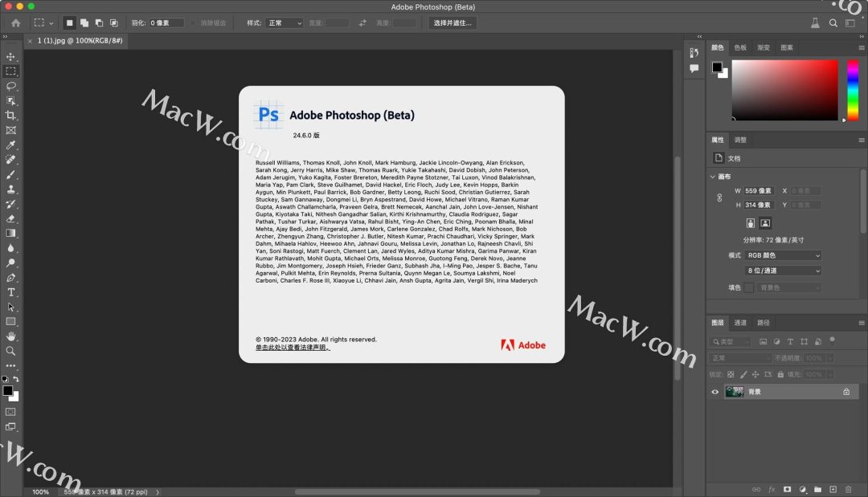Toggle the width-height link in canvas properties
The image size is (868, 497).
click(x=719, y=198)
